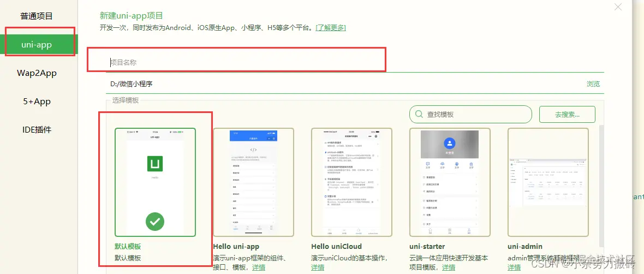Viewport: 644px width, 274px height.
Task: Click the 项目名称 project name field
Action: tap(355, 62)
